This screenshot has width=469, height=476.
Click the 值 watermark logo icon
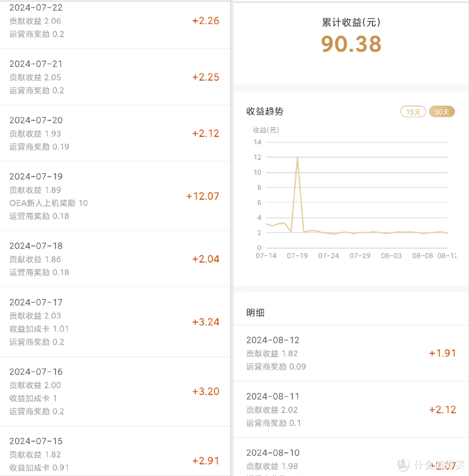[x=403, y=465]
